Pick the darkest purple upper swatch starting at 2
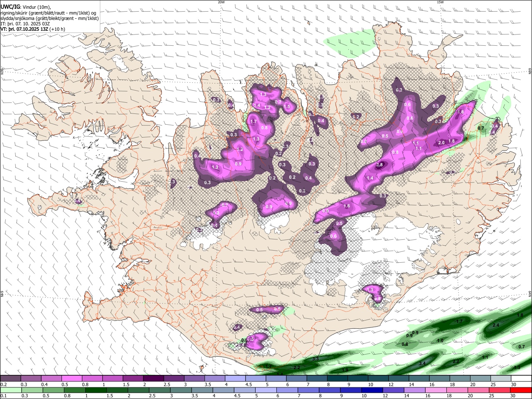532x399 pixels. 153,378
